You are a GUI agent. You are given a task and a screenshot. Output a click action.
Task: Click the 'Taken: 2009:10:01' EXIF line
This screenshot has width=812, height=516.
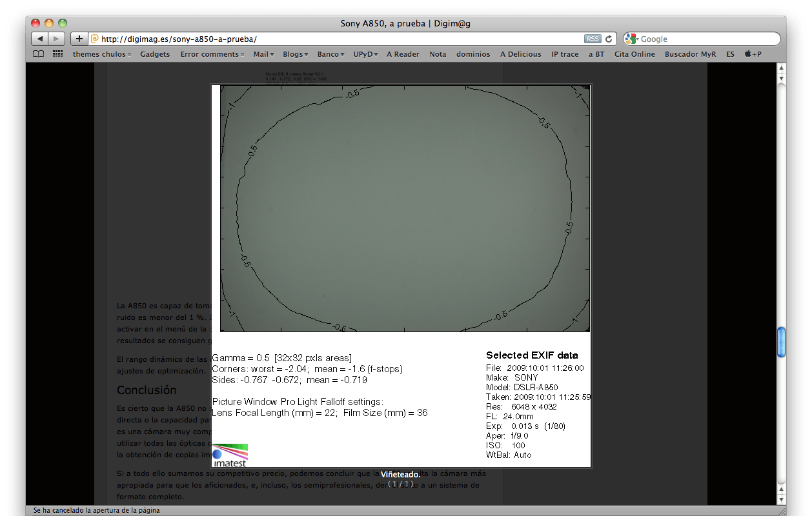click(538, 397)
